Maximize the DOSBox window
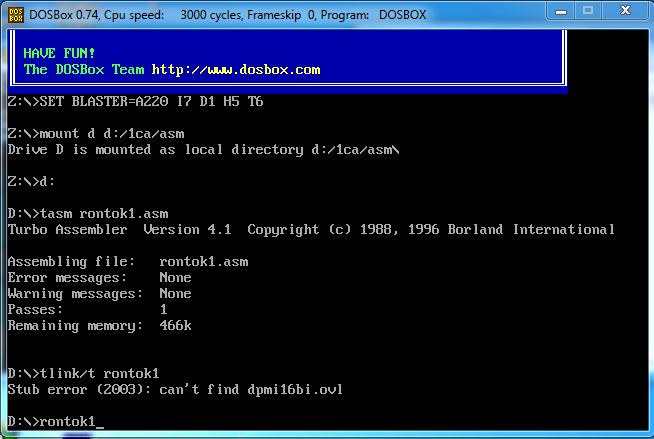This screenshot has height=439, width=654. (x=588, y=10)
